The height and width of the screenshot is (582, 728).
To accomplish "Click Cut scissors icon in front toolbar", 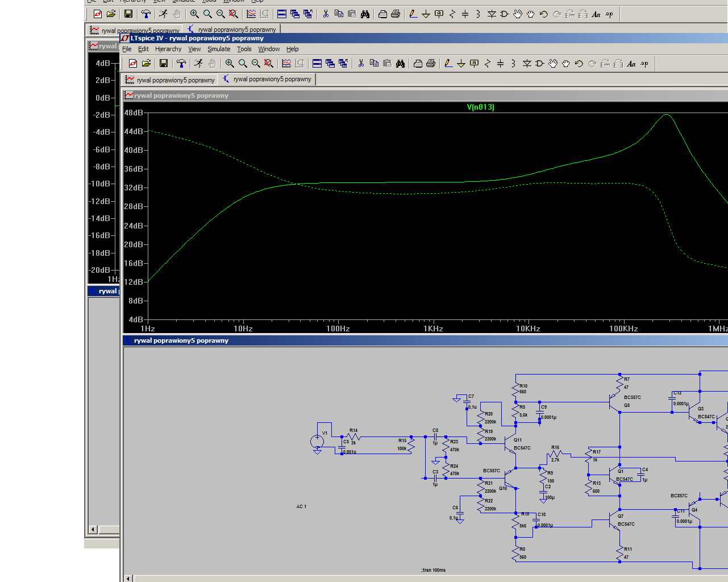I will pos(361,64).
